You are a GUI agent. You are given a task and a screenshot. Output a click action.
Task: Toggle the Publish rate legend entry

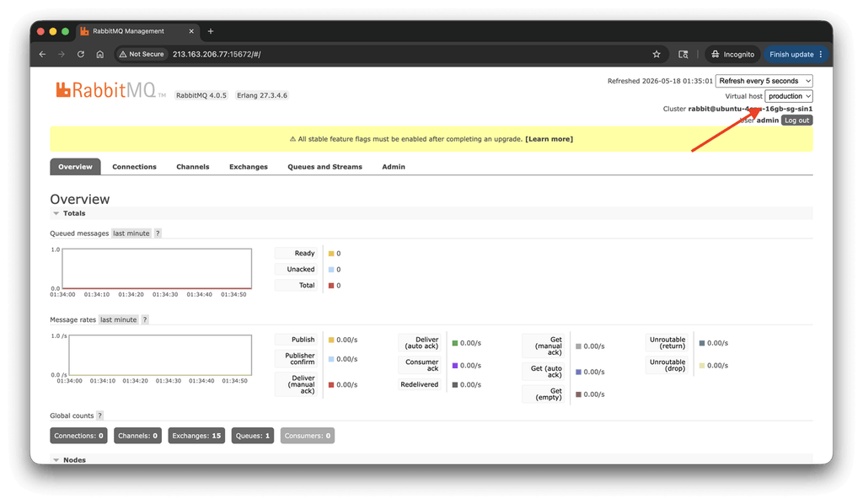296,340
